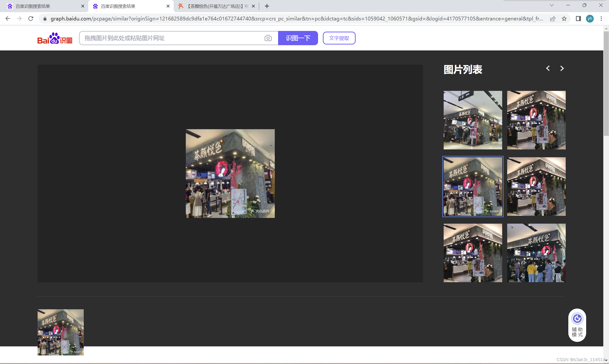This screenshot has height=364, width=609.
Task: Open the Baidu 识图 logo home link
Action: 55,38
